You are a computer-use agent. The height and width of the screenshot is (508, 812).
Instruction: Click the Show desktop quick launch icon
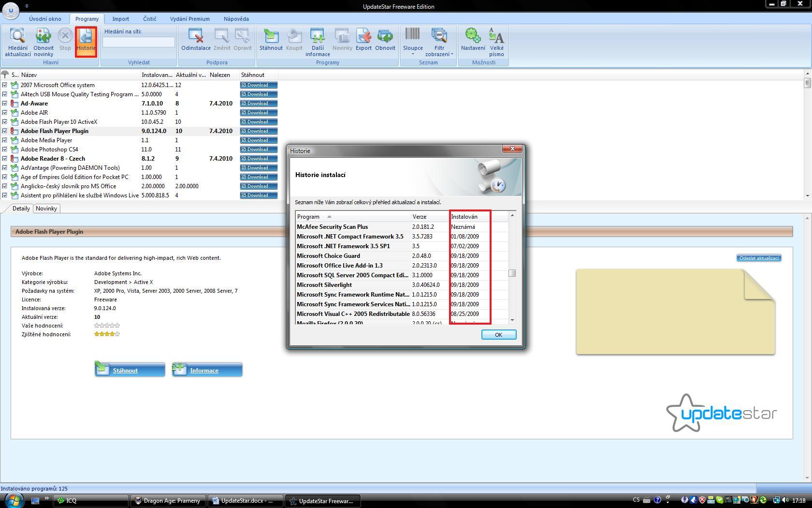(35, 501)
